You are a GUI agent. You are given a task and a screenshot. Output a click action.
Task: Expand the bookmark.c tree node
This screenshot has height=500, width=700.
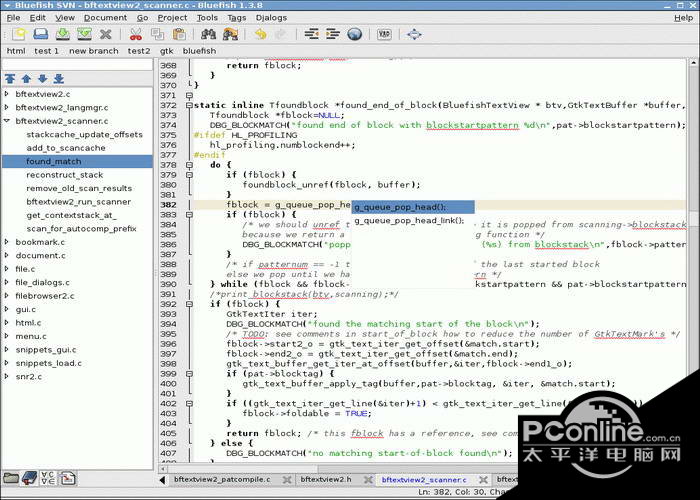click(x=8, y=242)
